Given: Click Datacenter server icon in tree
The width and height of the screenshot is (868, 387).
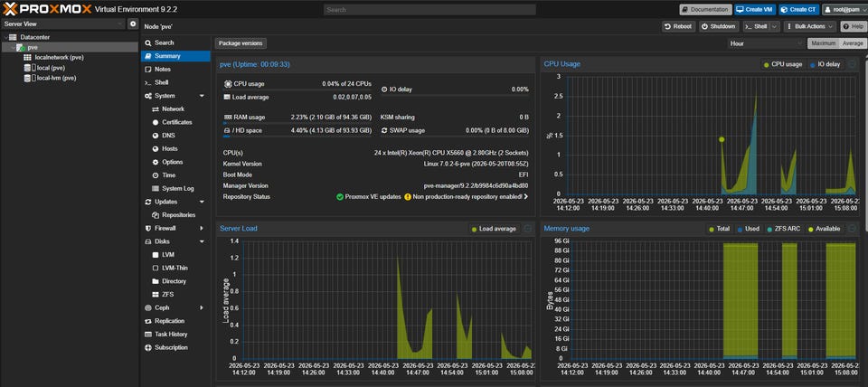Looking at the screenshot, I should pyautogui.click(x=13, y=37).
